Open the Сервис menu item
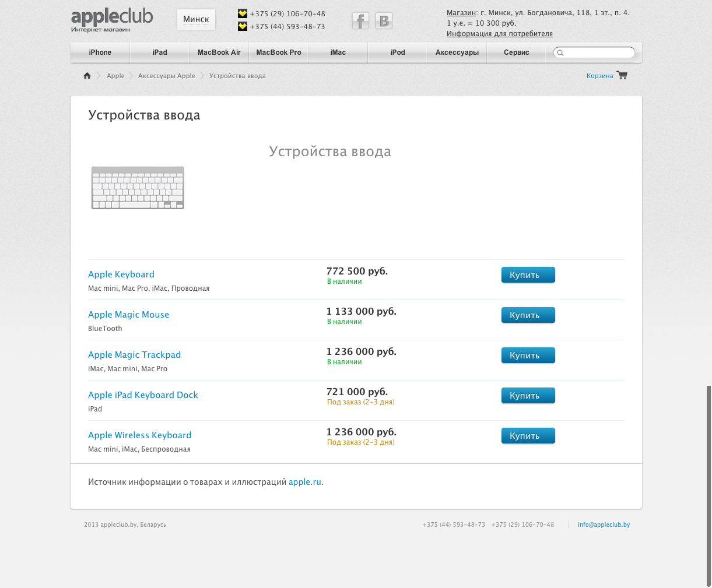712x588 pixels. click(x=517, y=52)
